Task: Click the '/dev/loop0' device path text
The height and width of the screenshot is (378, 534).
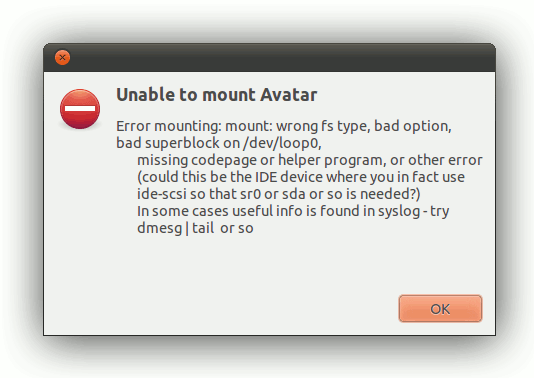Action: tap(282, 143)
